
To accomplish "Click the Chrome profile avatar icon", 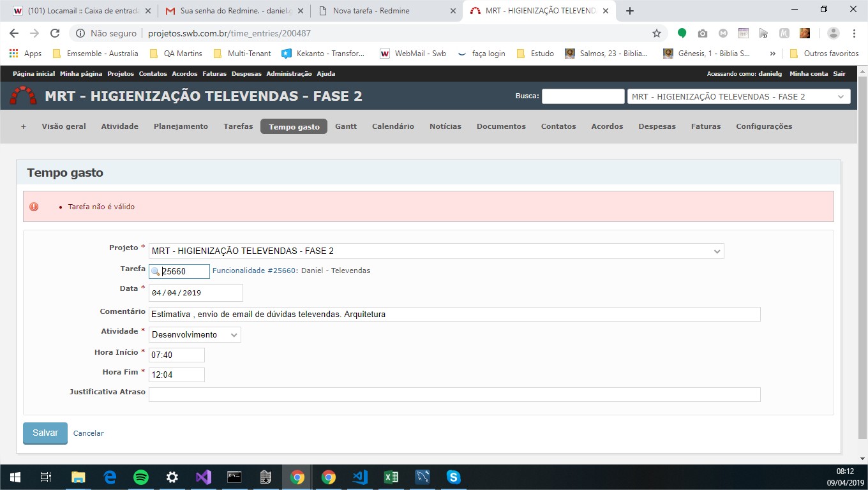I will coord(833,33).
